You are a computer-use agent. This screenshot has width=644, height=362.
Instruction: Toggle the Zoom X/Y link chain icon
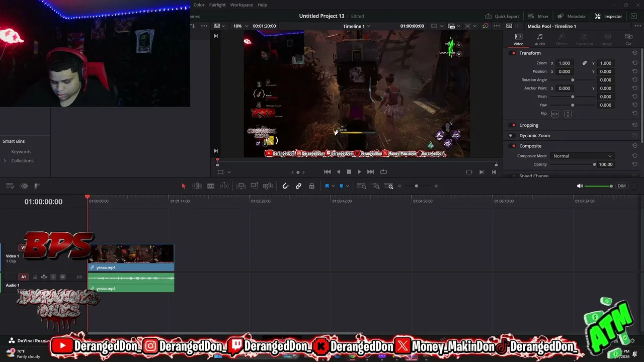point(585,63)
